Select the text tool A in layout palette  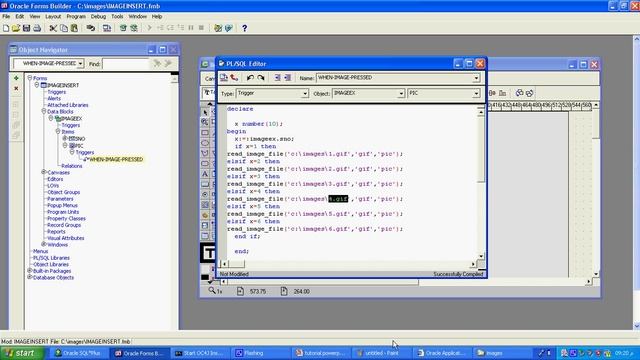[x=205, y=174]
